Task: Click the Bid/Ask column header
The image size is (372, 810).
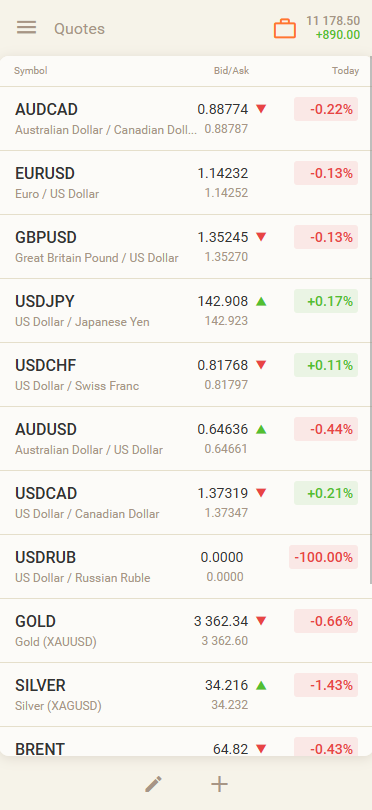Action: [x=231, y=71]
